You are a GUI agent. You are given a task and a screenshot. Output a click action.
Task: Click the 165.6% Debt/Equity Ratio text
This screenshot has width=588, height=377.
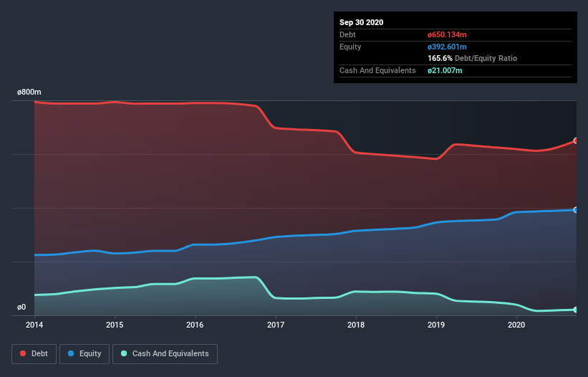(x=472, y=59)
